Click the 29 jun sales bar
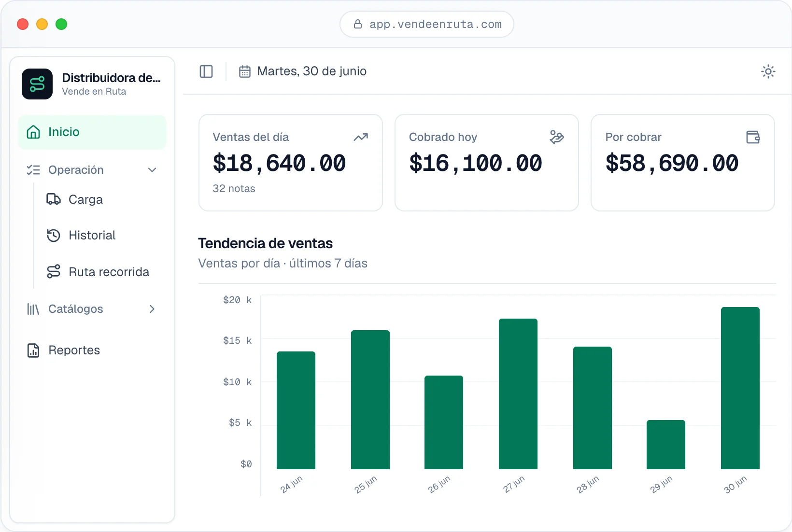Screen dimensions: 792x532 click(666, 445)
